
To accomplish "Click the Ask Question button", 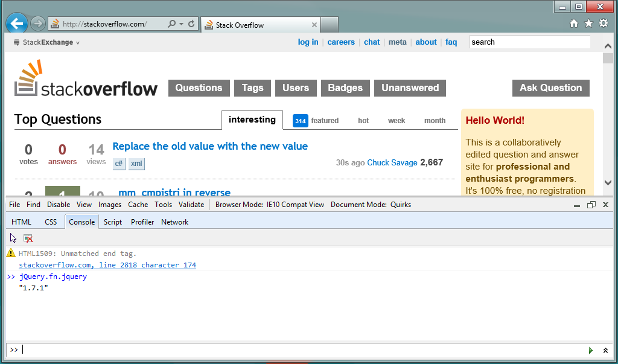I will pyautogui.click(x=551, y=88).
